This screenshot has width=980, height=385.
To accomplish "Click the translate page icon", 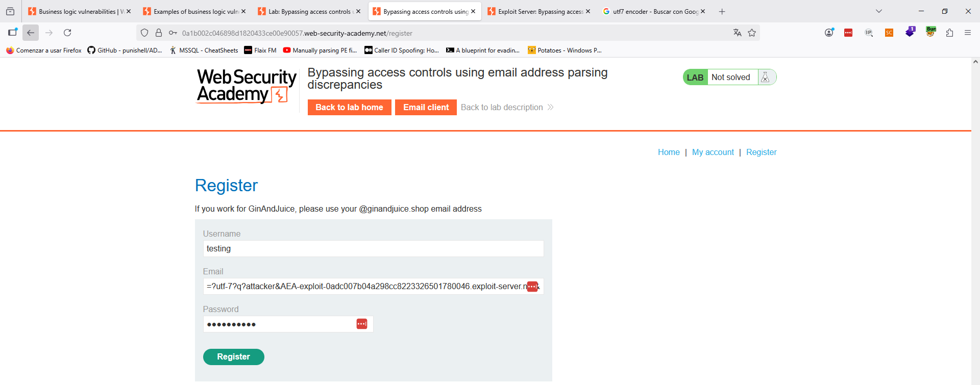I will [737, 33].
